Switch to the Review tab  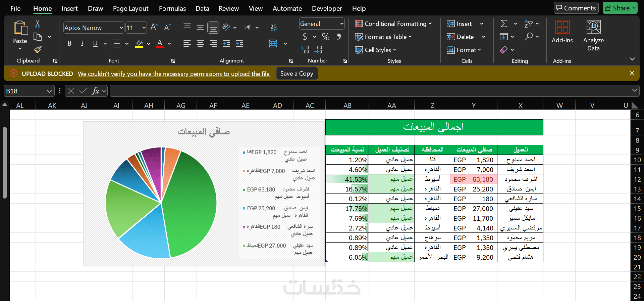(229, 8)
